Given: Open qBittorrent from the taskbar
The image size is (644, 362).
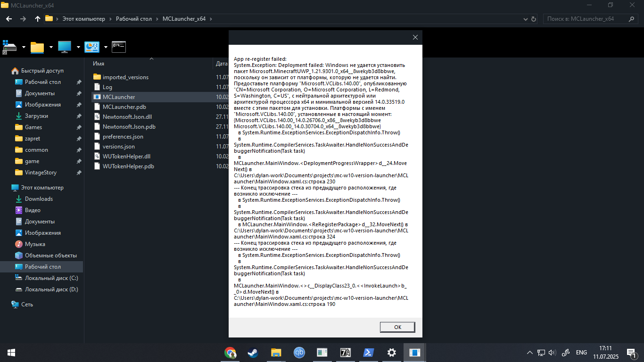Looking at the screenshot, I should [299, 353].
